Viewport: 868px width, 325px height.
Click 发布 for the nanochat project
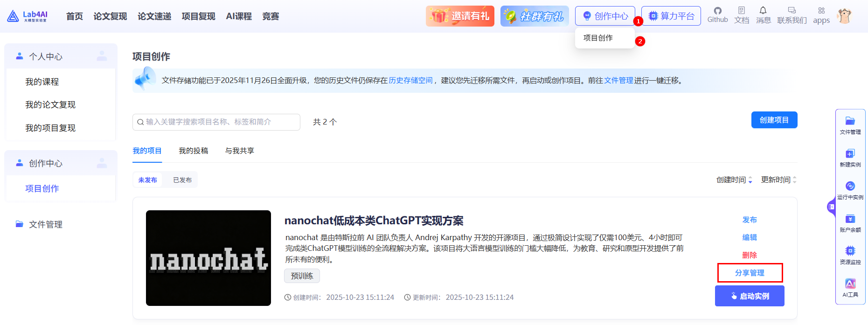coord(750,220)
